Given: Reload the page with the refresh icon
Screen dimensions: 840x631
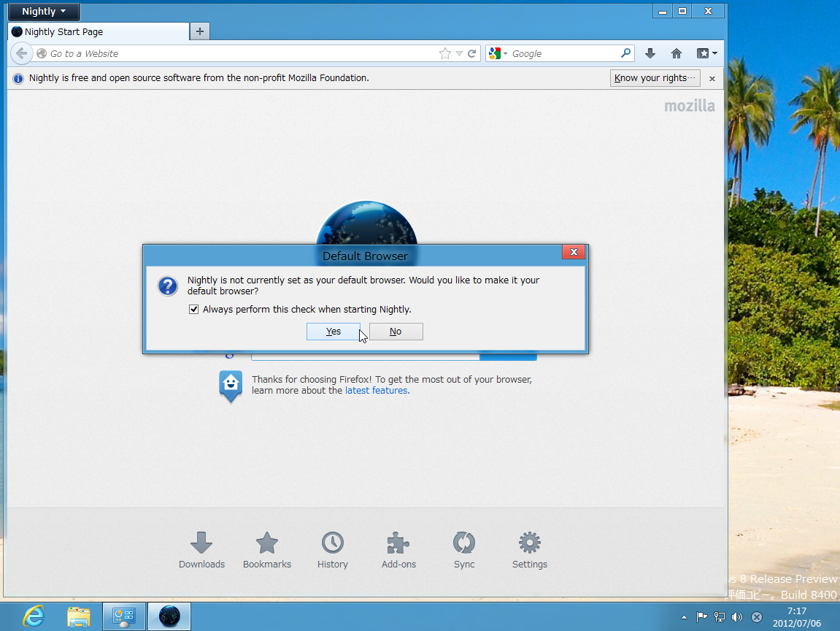Looking at the screenshot, I should pos(472,53).
